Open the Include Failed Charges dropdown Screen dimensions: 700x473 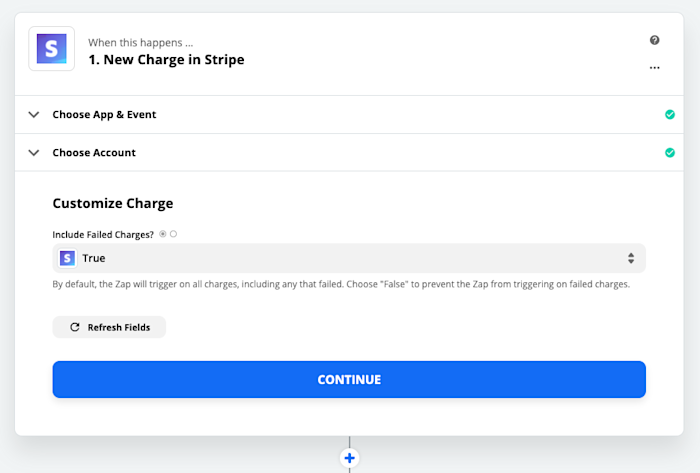[349, 258]
